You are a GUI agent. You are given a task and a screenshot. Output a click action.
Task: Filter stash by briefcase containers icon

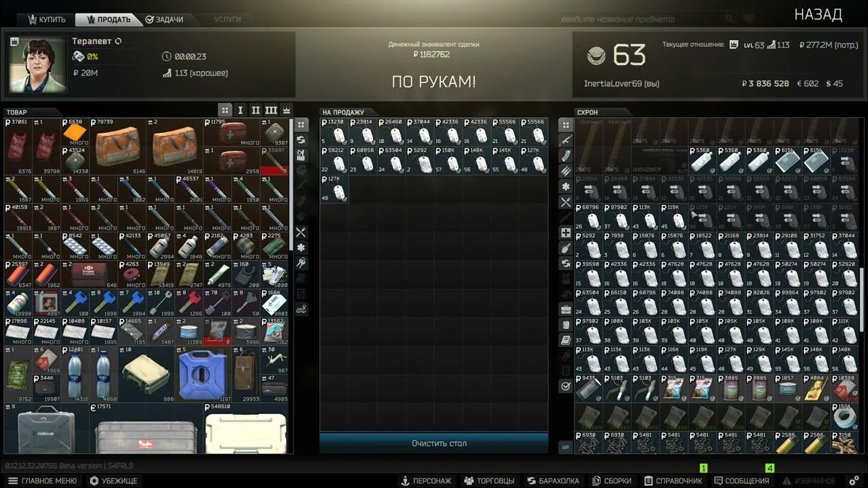tap(566, 310)
